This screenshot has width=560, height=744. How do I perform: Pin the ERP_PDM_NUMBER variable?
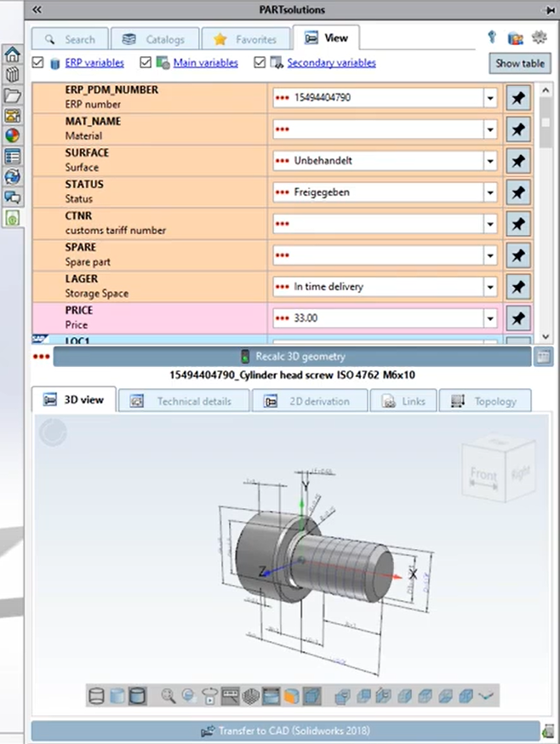click(x=518, y=98)
